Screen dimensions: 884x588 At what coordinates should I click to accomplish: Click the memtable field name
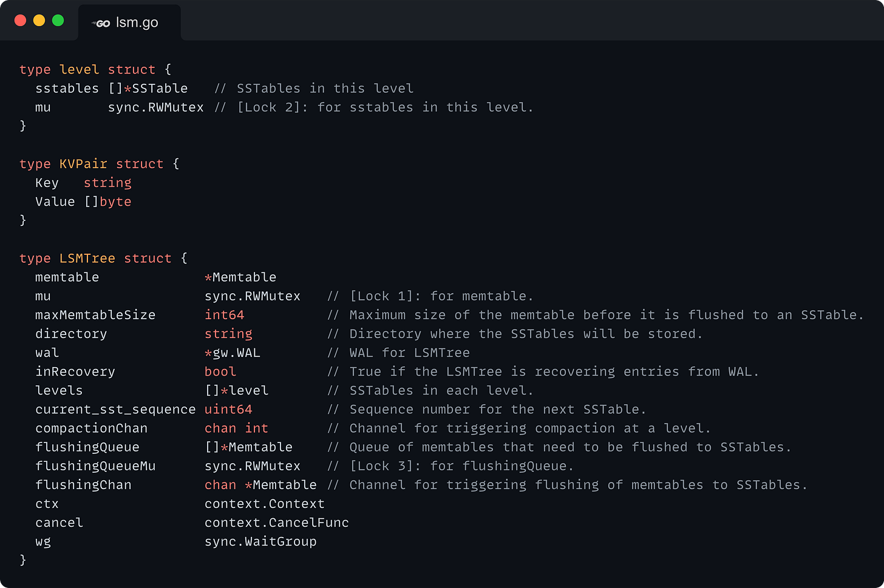tap(67, 277)
